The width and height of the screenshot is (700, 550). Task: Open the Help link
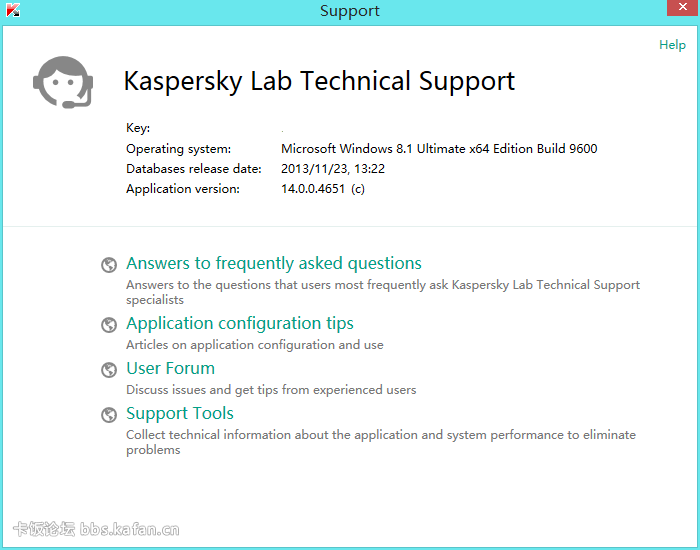point(672,45)
